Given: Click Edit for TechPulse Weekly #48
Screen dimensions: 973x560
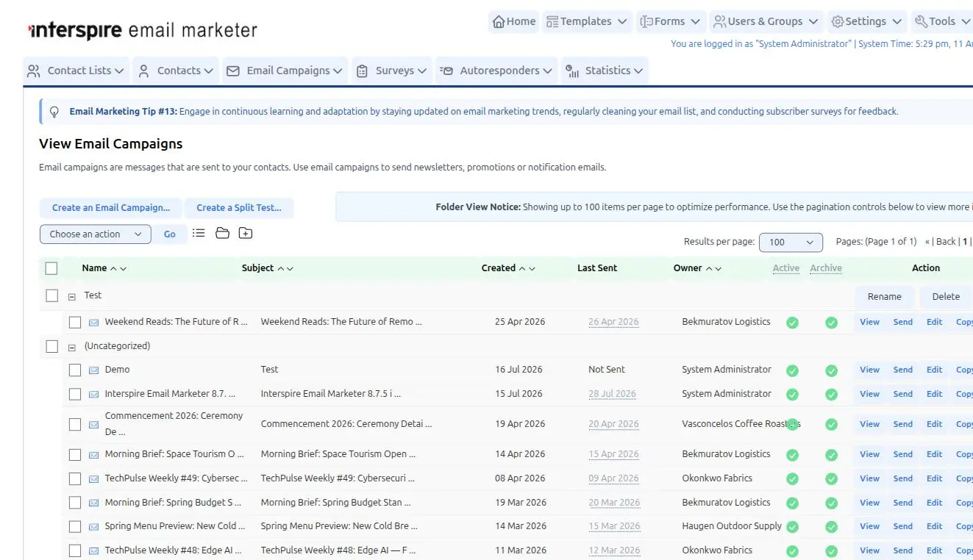Looking at the screenshot, I should (935, 550).
